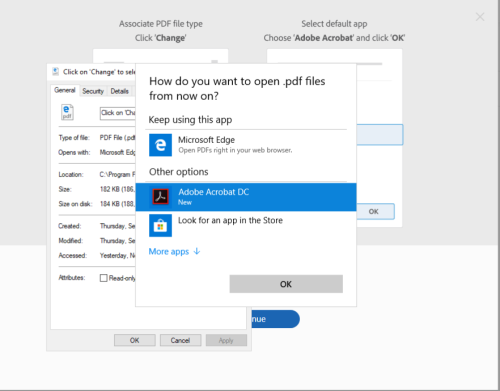Click the highlighted selection box in background panel
The image size is (500, 391).
coord(380,135)
